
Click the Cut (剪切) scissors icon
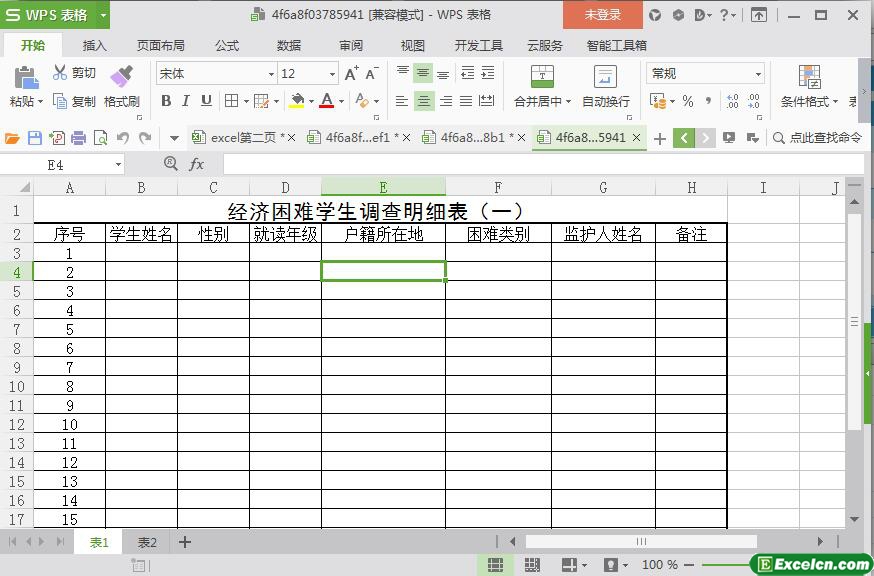[x=60, y=73]
